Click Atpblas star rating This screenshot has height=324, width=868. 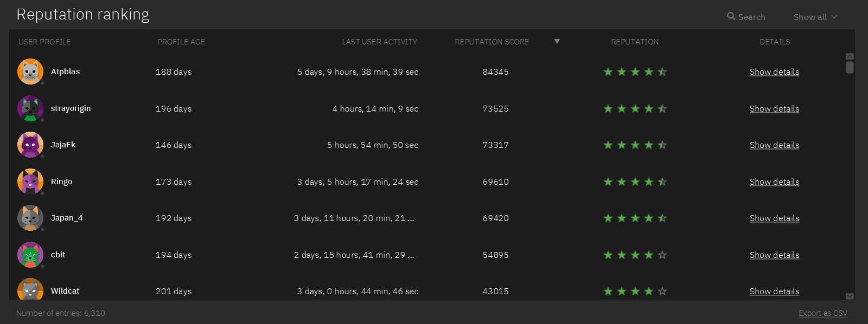click(635, 72)
